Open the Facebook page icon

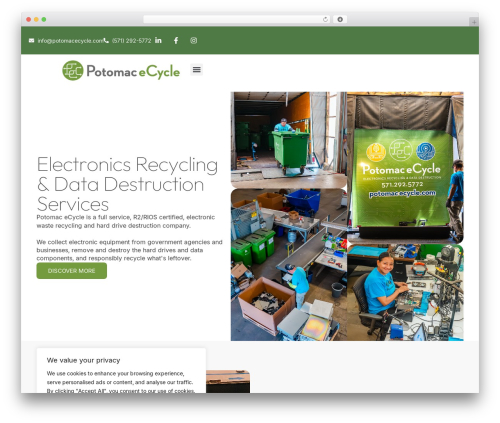tap(176, 41)
